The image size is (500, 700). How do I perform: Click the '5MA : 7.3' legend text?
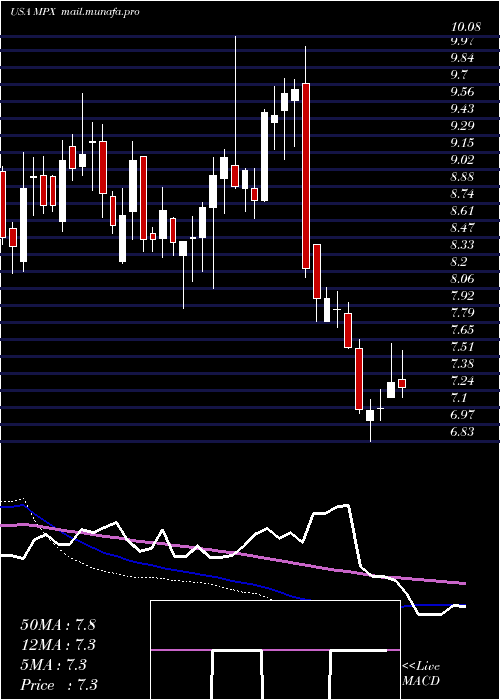click(53, 665)
